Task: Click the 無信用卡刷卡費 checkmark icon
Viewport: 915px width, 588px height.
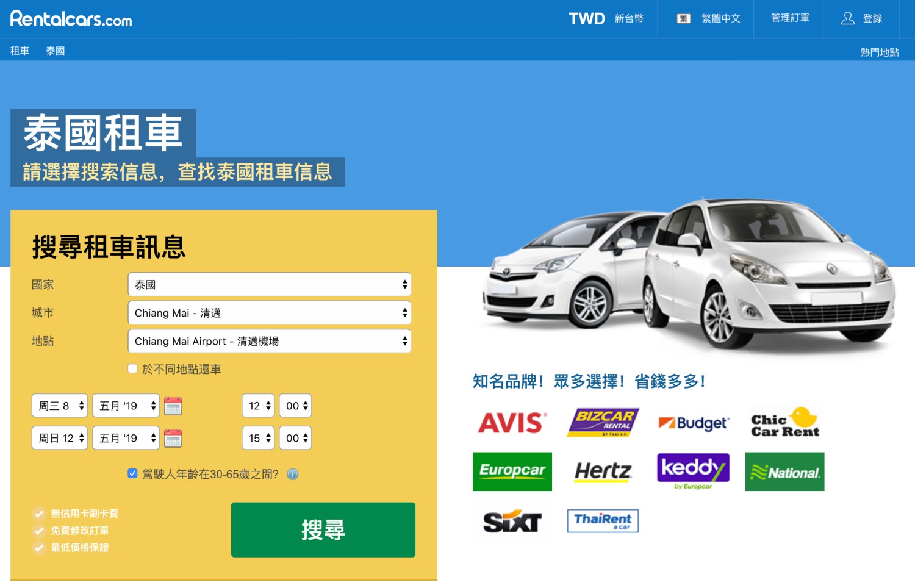Action: click(x=39, y=514)
